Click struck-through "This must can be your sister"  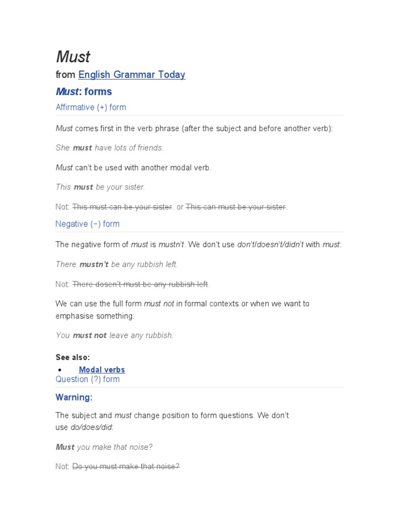pos(122,207)
